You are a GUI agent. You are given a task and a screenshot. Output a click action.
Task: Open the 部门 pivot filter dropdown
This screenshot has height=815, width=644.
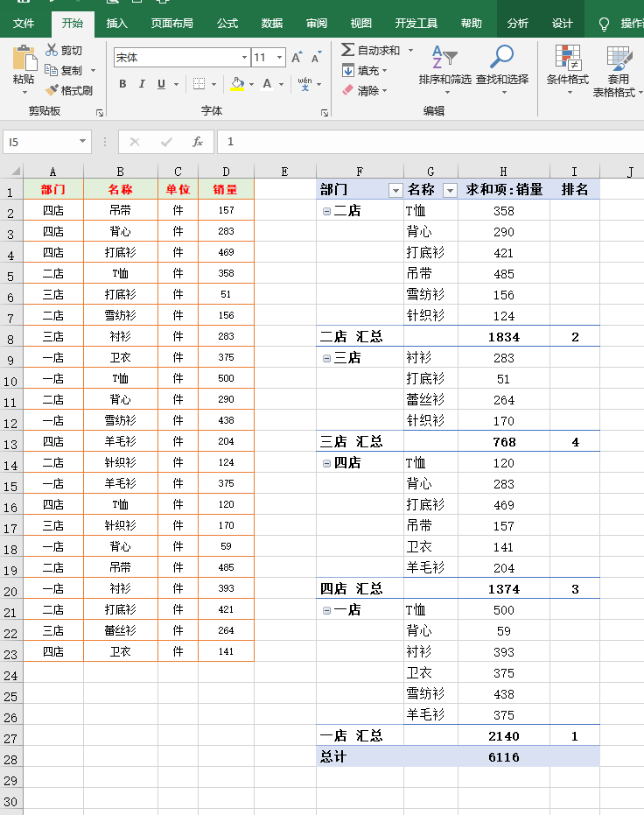395,190
